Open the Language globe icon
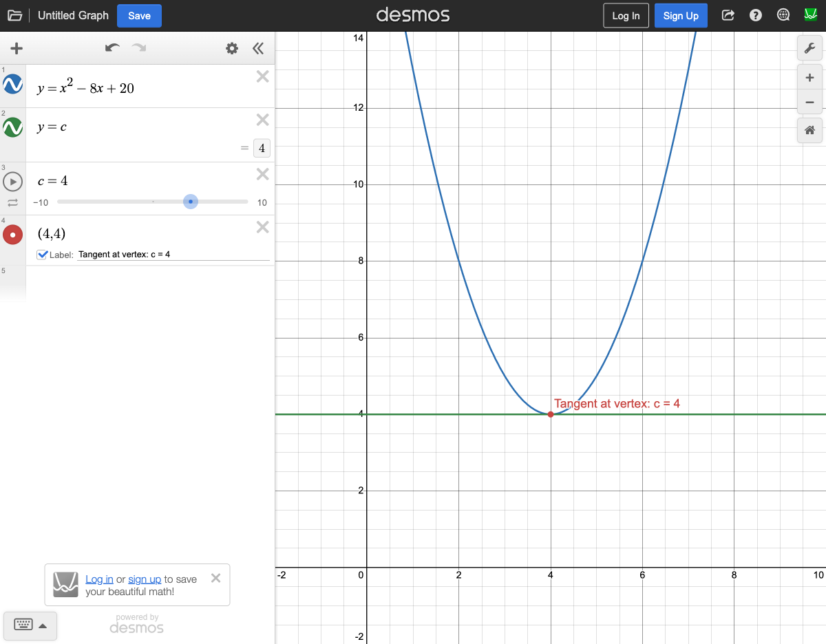826x644 pixels. [783, 15]
